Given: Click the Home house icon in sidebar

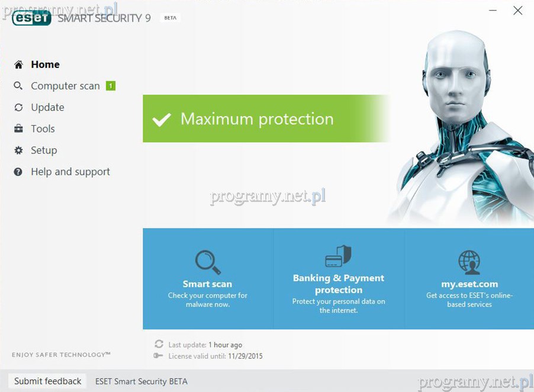Looking at the screenshot, I should pos(18,65).
